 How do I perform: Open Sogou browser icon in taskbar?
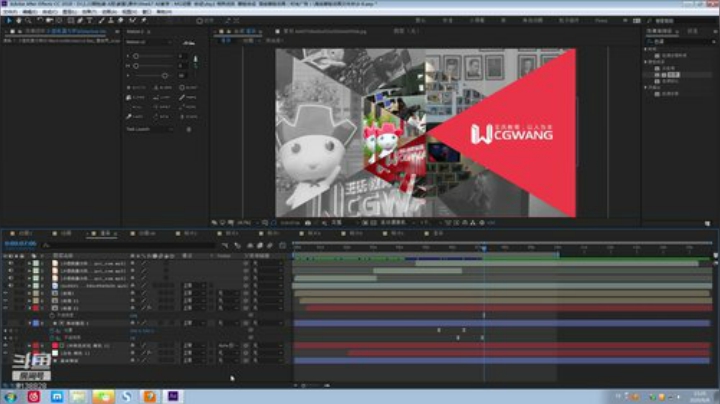click(x=126, y=396)
